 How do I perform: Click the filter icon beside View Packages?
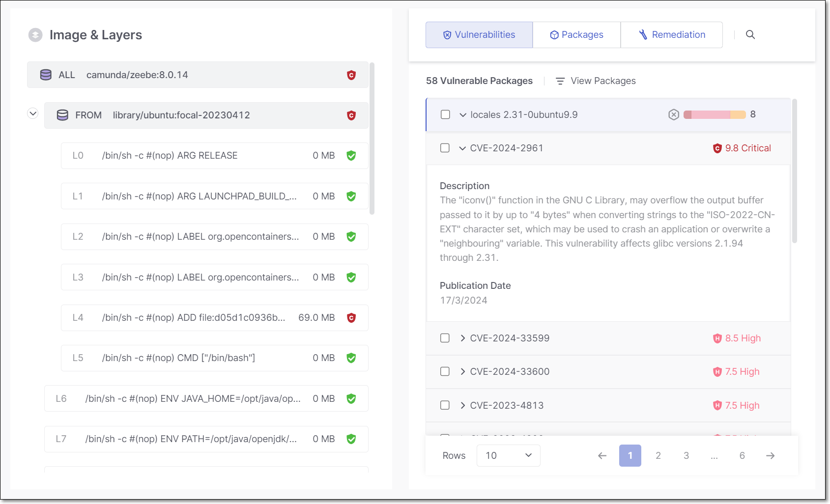point(560,81)
